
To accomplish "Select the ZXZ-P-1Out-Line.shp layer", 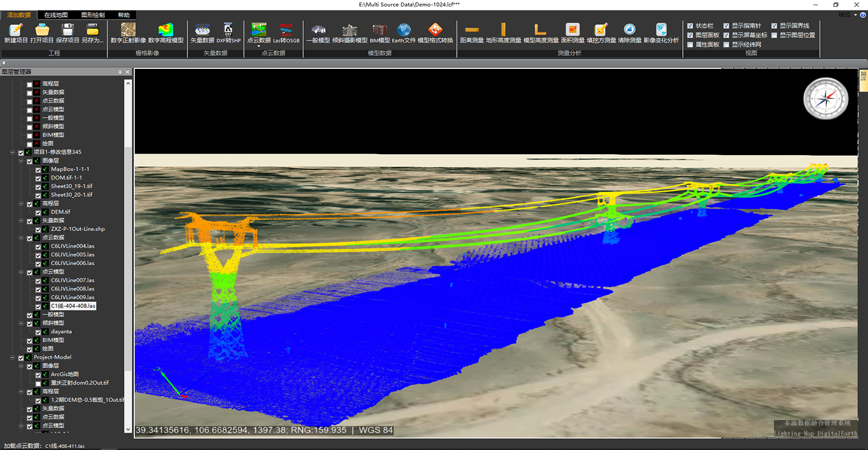I will pyautogui.click(x=78, y=229).
